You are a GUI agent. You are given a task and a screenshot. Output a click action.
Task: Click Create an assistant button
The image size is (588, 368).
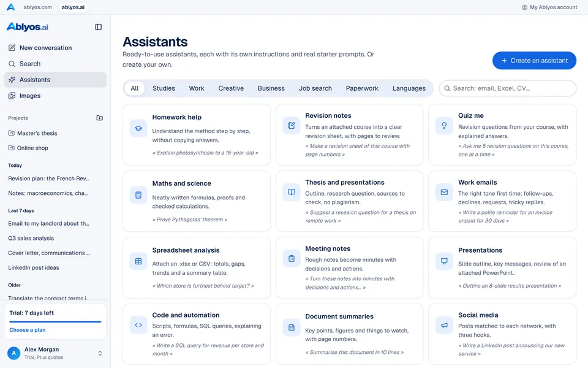point(534,61)
